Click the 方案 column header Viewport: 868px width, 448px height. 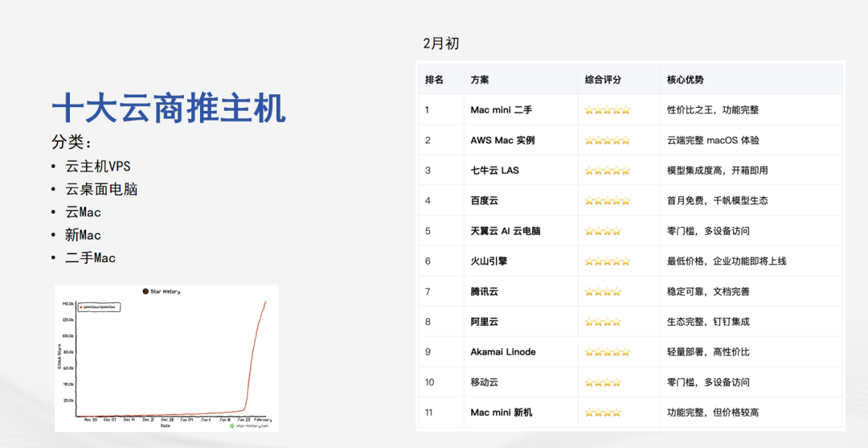(480, 80)
